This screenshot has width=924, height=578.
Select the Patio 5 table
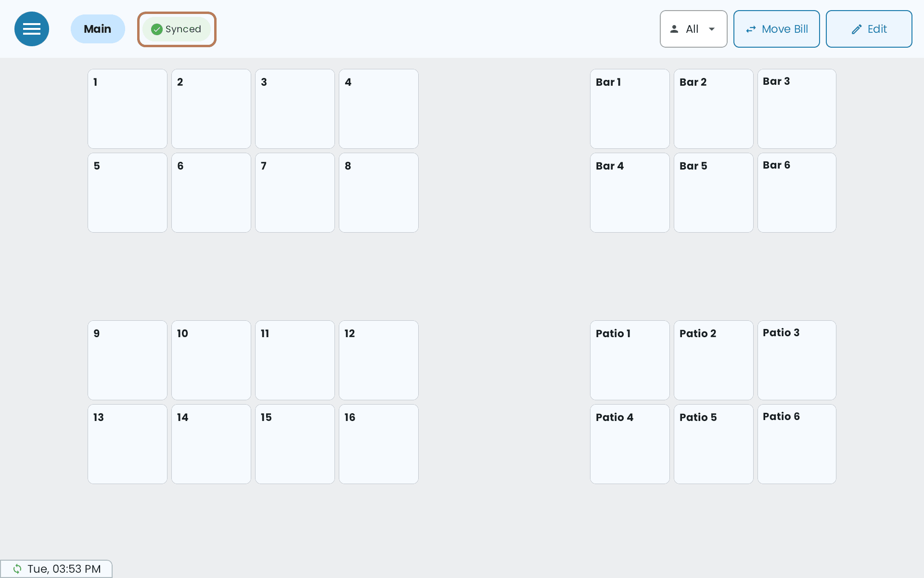(x=714, y=444)
